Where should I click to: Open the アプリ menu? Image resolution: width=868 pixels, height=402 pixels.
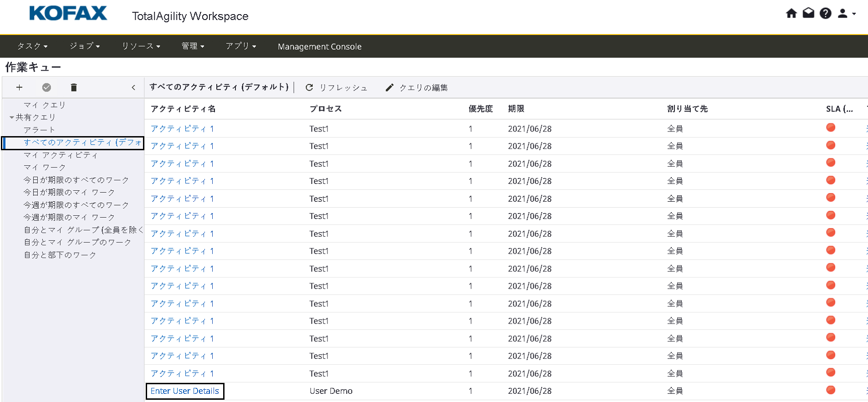tap(240, 46)
